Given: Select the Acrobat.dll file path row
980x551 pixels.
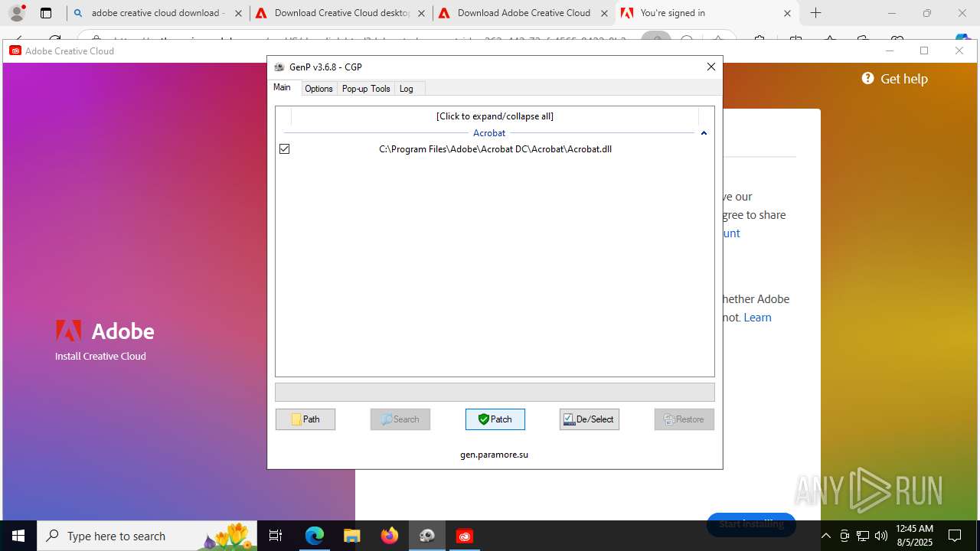Looking at the screenshot, I should 495,149.
